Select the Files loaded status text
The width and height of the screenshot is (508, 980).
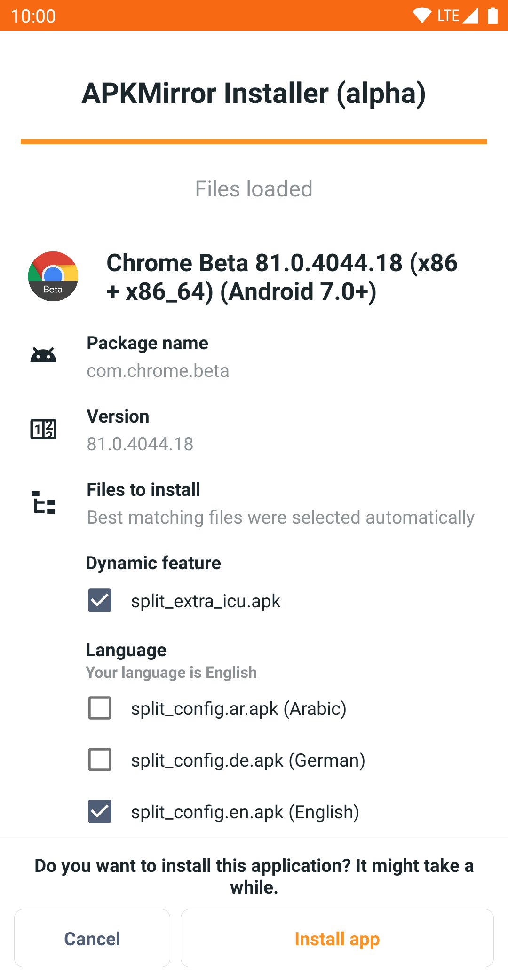click(x=254, y=189)
